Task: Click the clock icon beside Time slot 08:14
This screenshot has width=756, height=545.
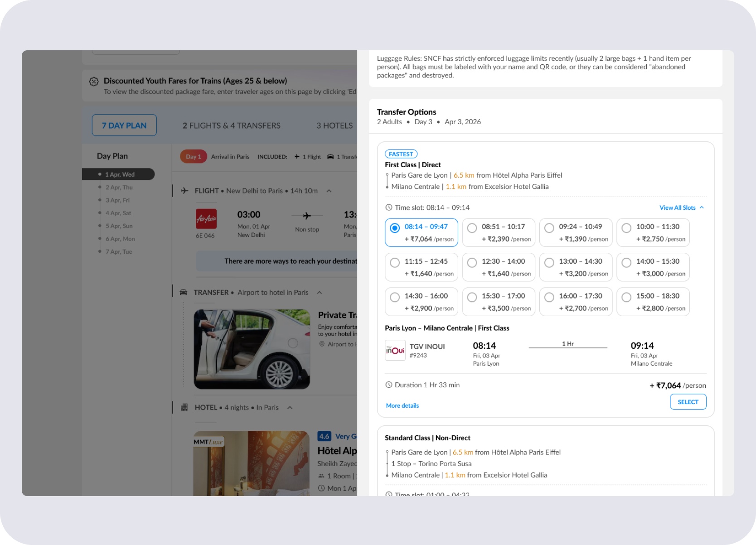Action: (x=388, y=207)
